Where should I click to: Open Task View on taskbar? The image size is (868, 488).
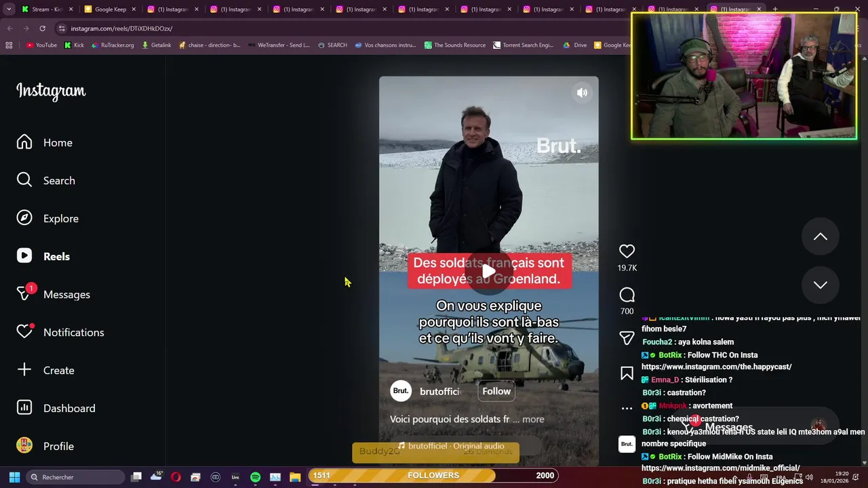pyautogui.click(x=136, y=477)
